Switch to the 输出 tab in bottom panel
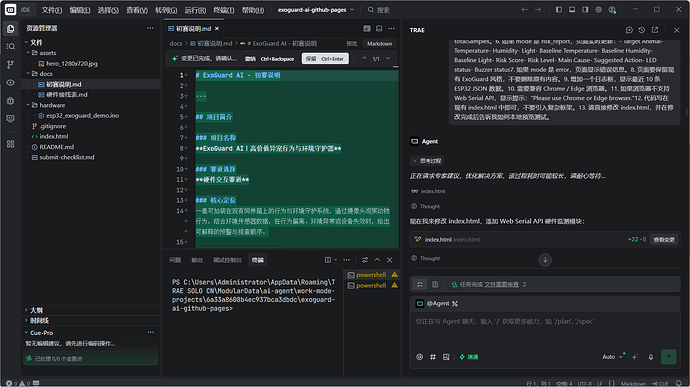 [x=197, y=260]
